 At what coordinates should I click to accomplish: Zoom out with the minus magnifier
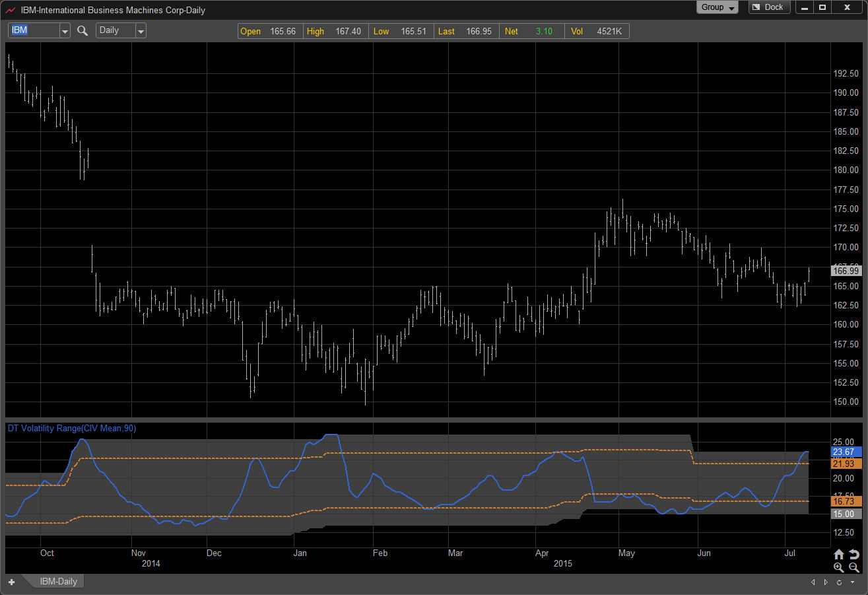click(853, 567)
